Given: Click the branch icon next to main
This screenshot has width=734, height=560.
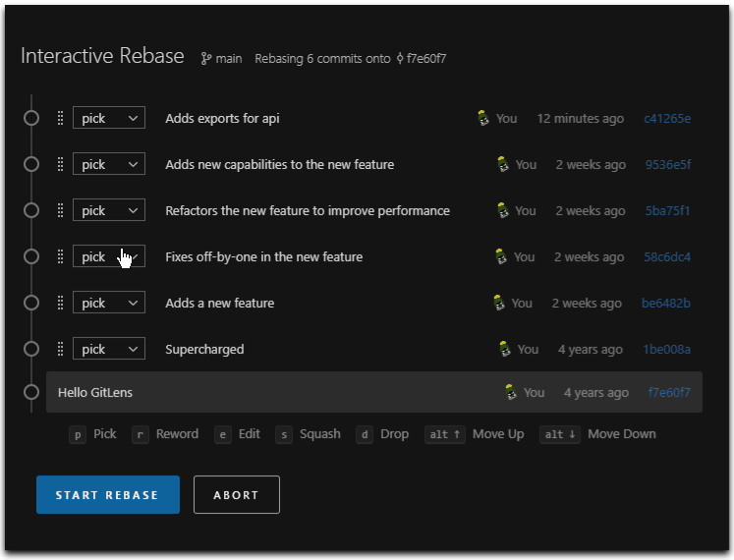Looking at the screenshot, I should tap(206, 59).
